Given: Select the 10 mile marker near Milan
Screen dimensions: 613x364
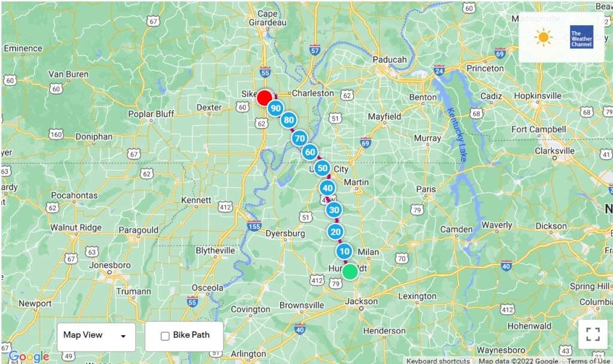Looking at the screenshot, I should click(x=344, y=251).
